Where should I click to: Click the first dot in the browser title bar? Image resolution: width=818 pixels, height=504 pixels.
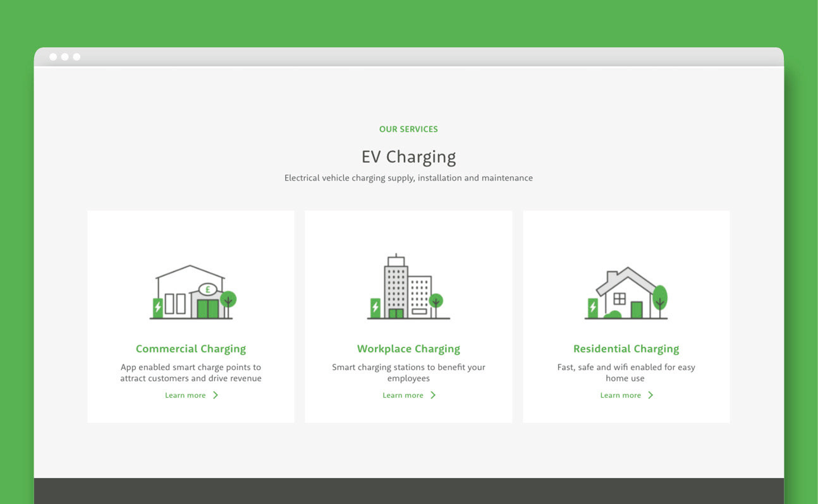[x=53, y=57]
